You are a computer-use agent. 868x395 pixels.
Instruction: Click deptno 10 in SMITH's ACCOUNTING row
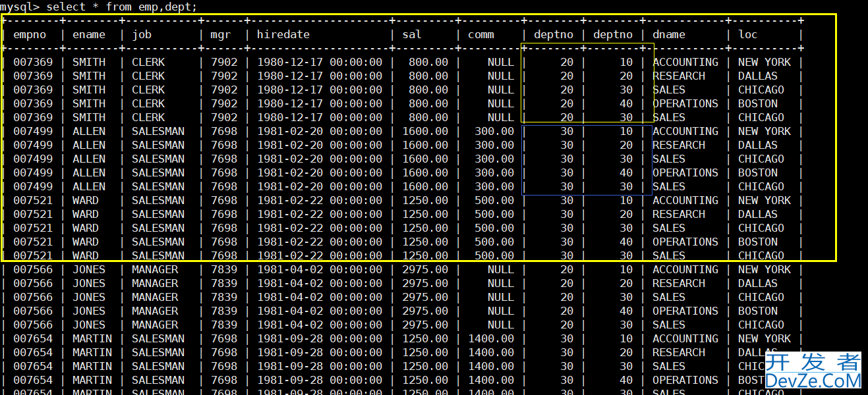point(626,62)
